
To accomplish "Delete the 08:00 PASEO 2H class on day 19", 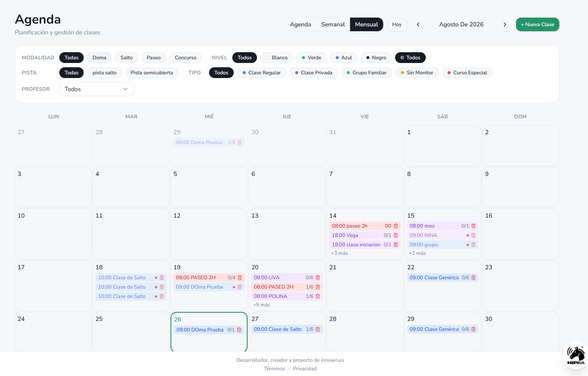I will tap(240, 278).
